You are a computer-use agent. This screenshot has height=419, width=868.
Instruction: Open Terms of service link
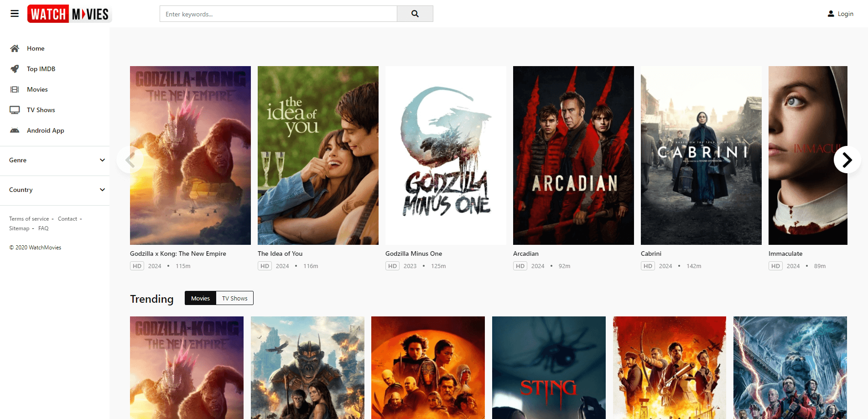click(x=29, y=219)
